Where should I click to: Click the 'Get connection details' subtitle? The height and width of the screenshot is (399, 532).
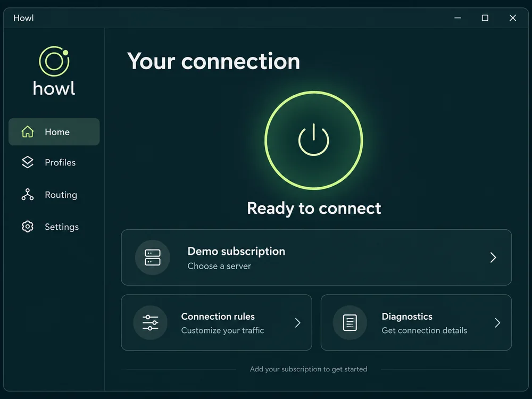[424, 330]
